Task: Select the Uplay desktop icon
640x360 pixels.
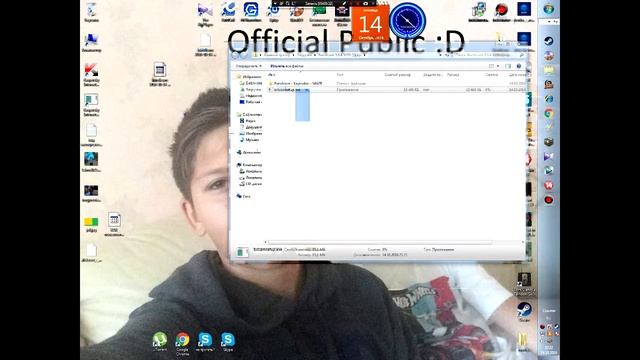Action: click(x=273, y=12)
